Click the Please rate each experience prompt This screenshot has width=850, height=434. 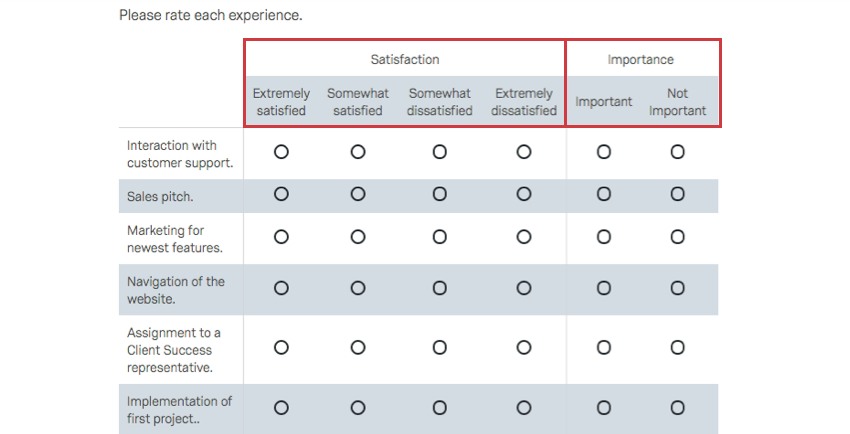click(210, 16)
